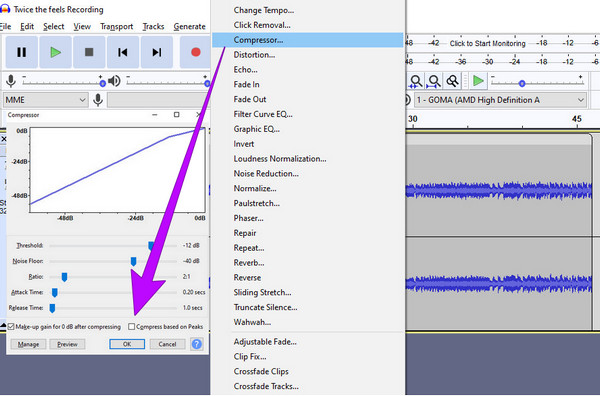
Task: Start recording with the red Record button
Action: point(195,52)
